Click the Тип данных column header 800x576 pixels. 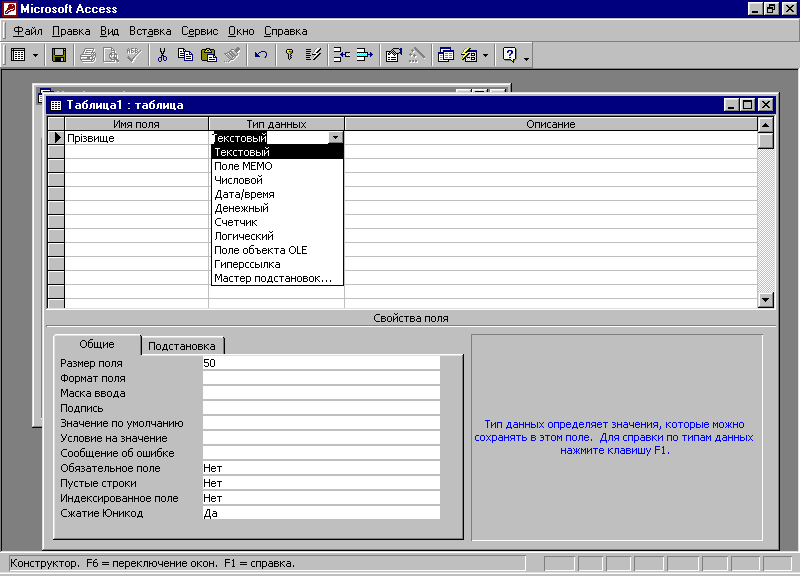[x=277, y=124]
